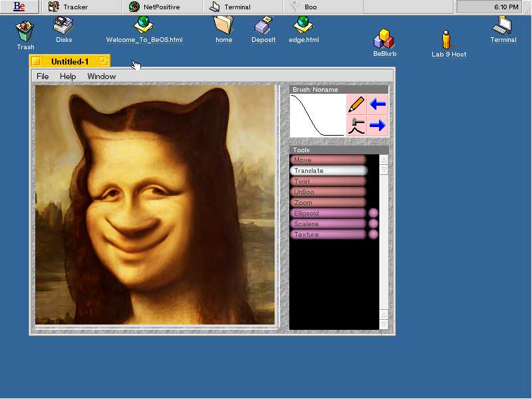Select the Zoom tool
The width and height of the screenshot is (532, 399).
(x=329, y=203)
